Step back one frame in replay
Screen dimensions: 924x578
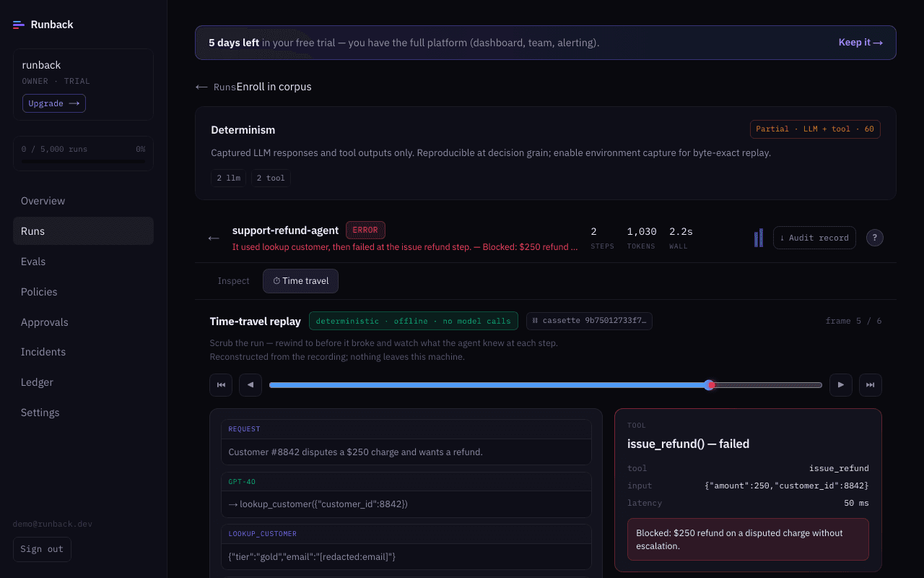click(x=250, y=385)
